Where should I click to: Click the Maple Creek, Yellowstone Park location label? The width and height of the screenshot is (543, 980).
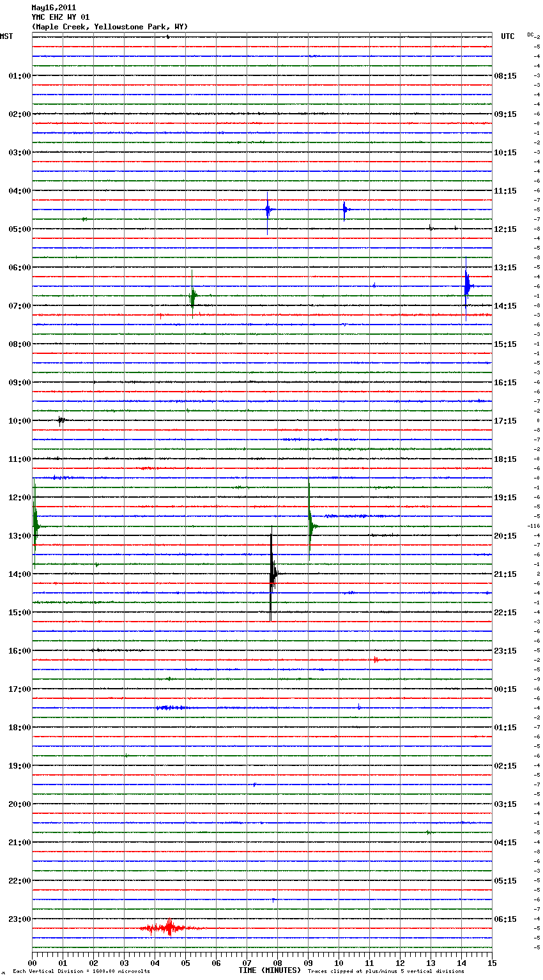(x=110, y=27)
